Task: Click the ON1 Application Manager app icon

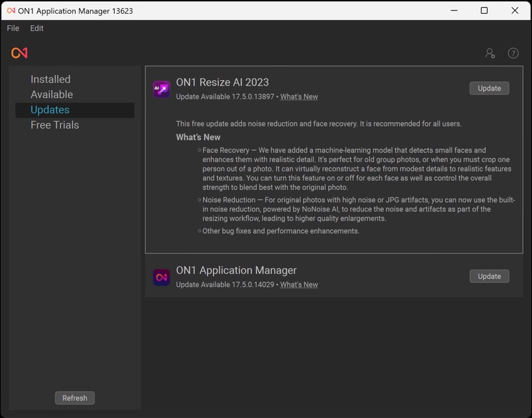Action: pyautogui.click(x=161, y=277)
